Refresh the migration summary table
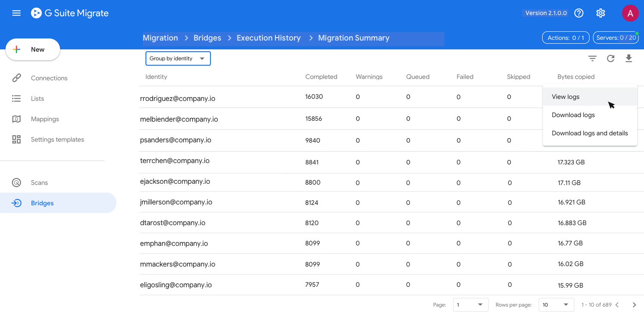The height and width of the screenshot is (314, 644). 610,58
